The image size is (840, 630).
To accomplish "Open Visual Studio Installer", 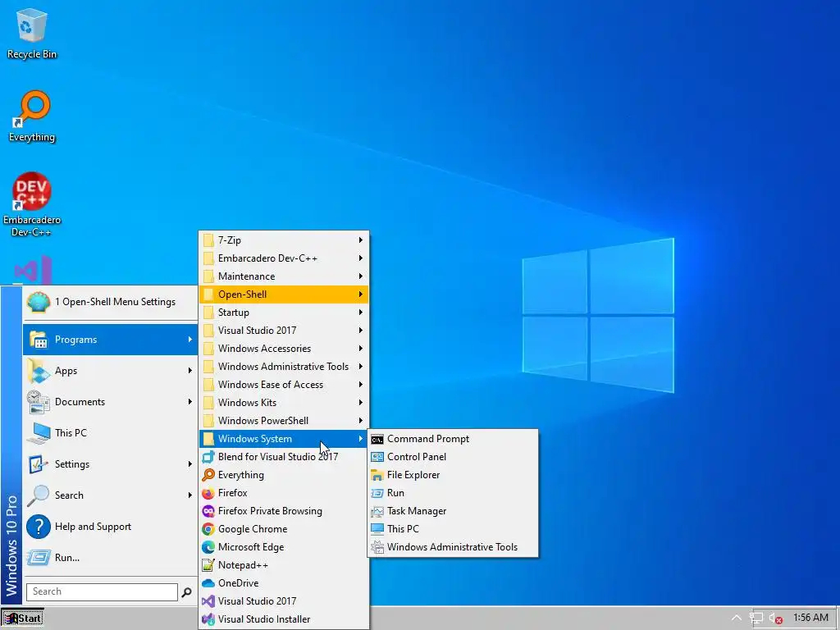I will 284,619.
